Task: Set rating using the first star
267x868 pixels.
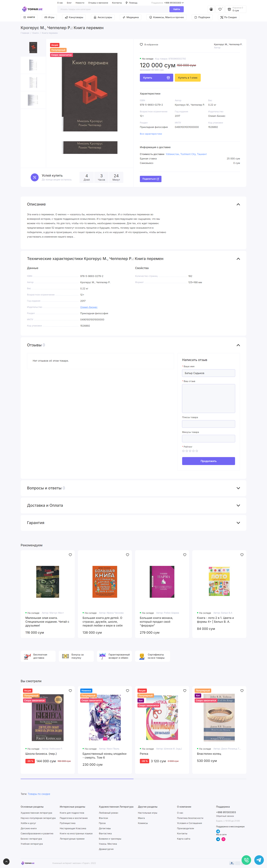Action: tap(184, 451)
